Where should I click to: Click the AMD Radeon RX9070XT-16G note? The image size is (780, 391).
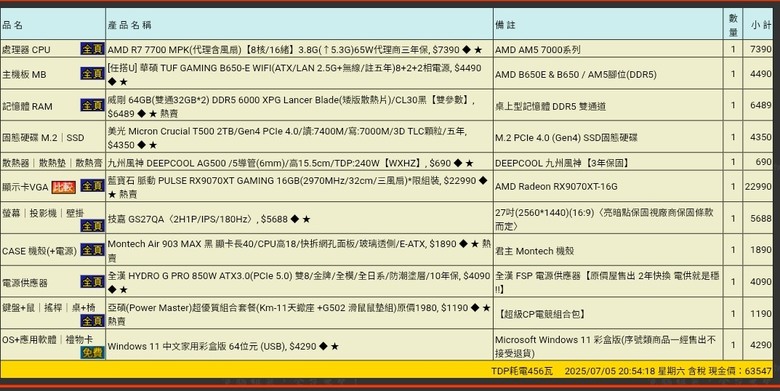557,187
